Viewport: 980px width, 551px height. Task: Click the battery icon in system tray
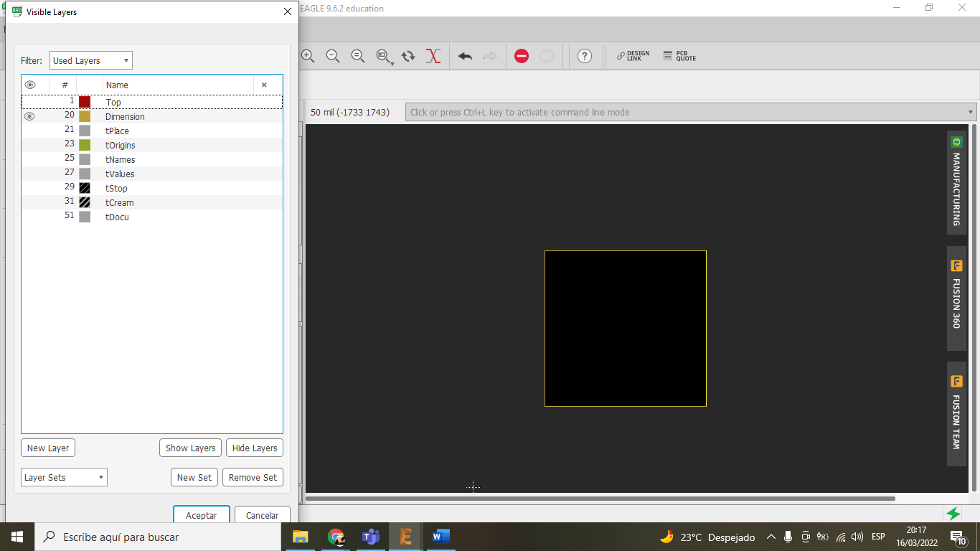coord(823,537)
